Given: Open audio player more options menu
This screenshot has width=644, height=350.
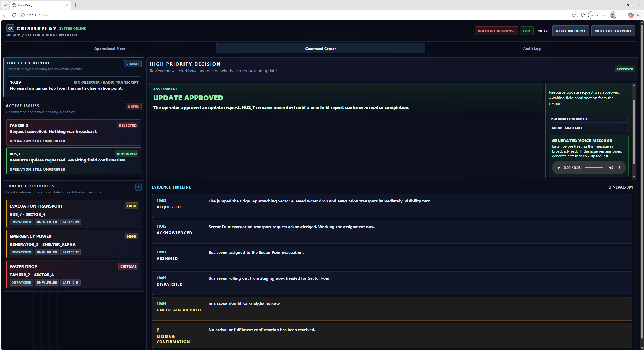Looking at the screenshot, I should point(619,168).
